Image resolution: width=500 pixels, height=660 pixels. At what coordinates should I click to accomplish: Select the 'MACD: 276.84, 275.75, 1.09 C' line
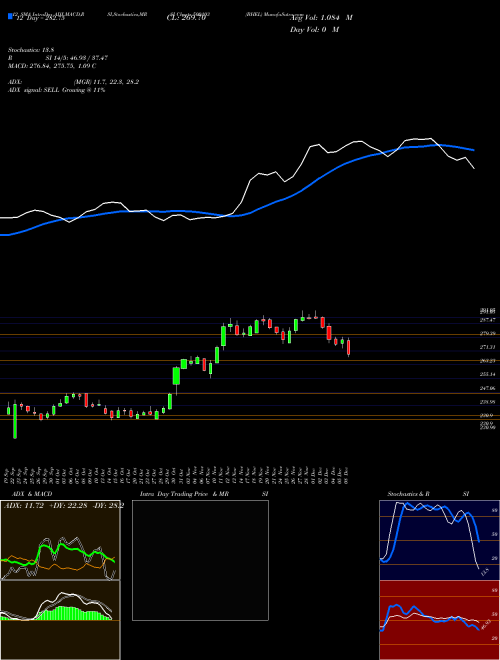pos(52,66)
